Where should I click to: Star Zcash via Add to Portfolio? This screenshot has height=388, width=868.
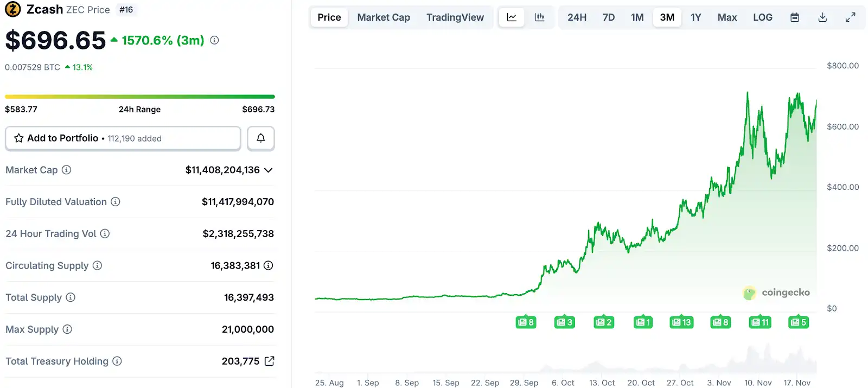point(19,138)
